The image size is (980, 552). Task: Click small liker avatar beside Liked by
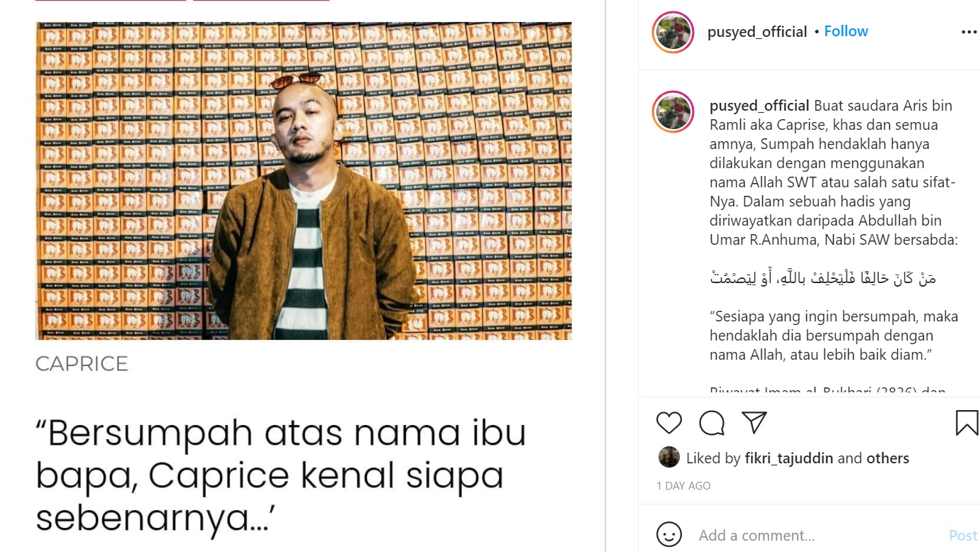click(669, 457)
